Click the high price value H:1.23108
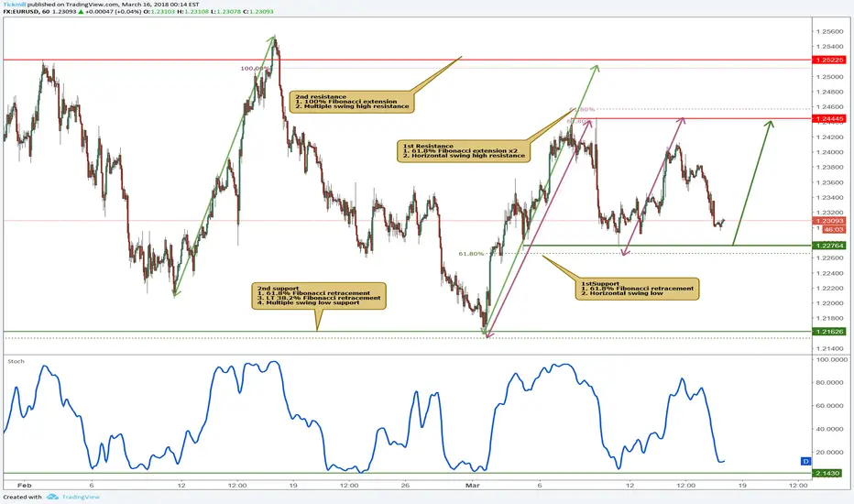This screenshot has width=854, height=504. click(192, 11)
